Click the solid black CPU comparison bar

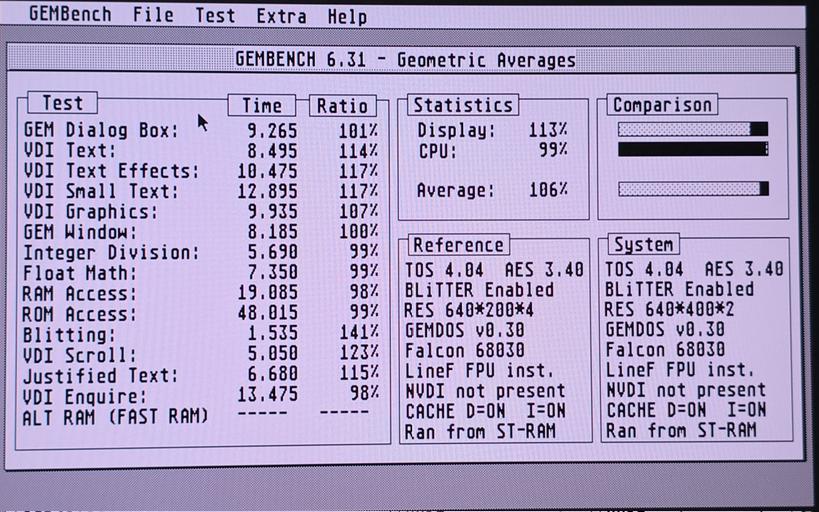[x=693, y=149]
